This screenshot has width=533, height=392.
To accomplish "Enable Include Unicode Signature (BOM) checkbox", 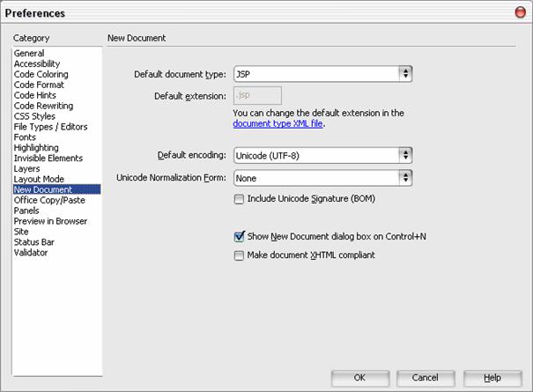I will (x=239, y=199).
